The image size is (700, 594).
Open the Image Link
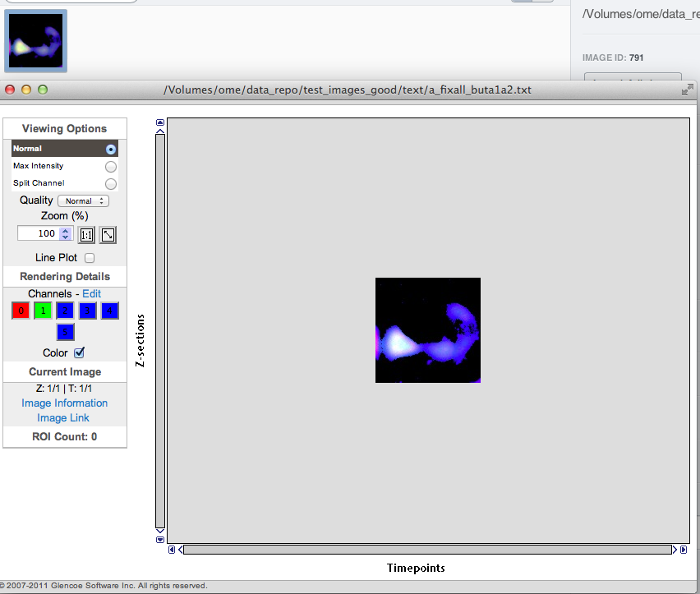click(63, 417)
